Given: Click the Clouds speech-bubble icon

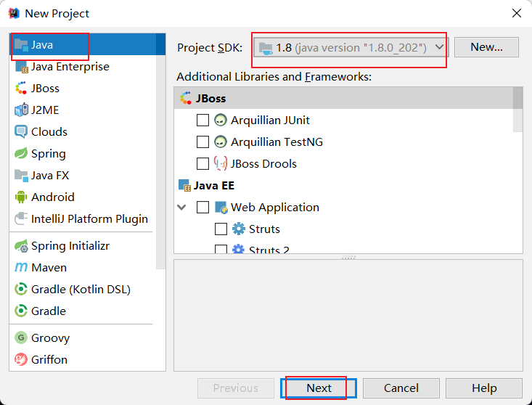Looking at the screenshot, I should pyautogui.click(x=21, y=131).
